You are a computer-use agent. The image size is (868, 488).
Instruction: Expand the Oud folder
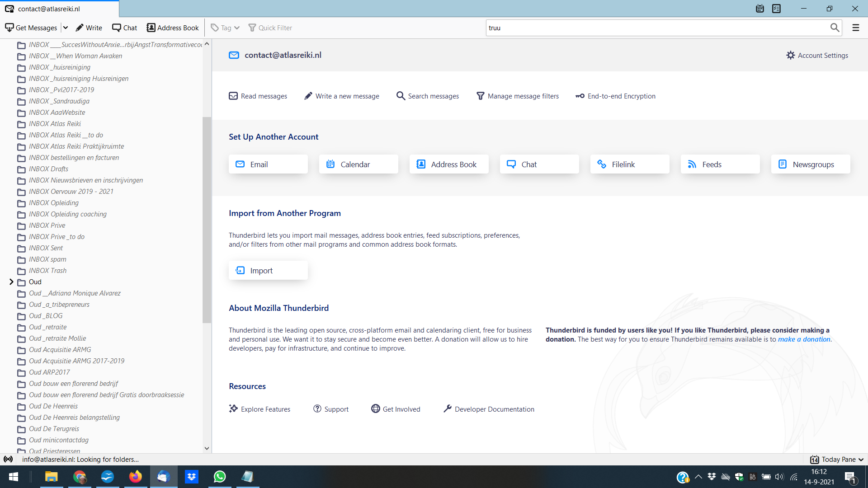point(11,282)
